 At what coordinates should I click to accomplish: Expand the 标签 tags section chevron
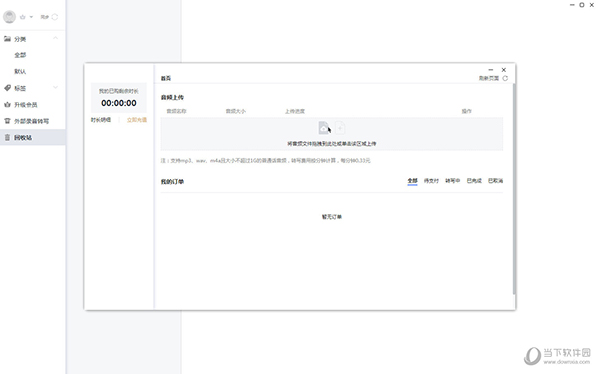(55, 87)
